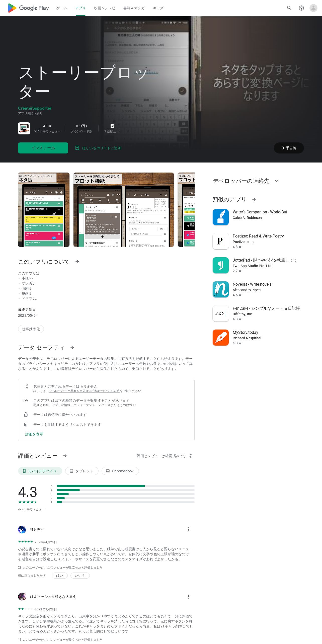Click 5260 件のレビュー rating summary
Image resolution: width=322 pixels, height=644 pixels.
(47, 128)
